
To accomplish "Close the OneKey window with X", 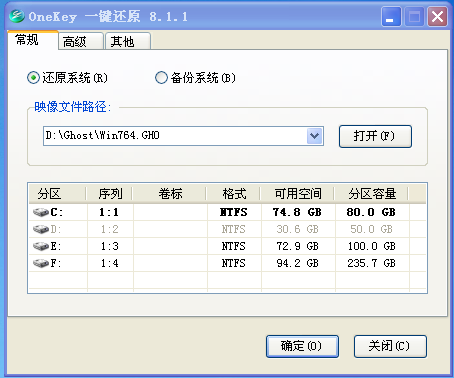I will 437,16.
